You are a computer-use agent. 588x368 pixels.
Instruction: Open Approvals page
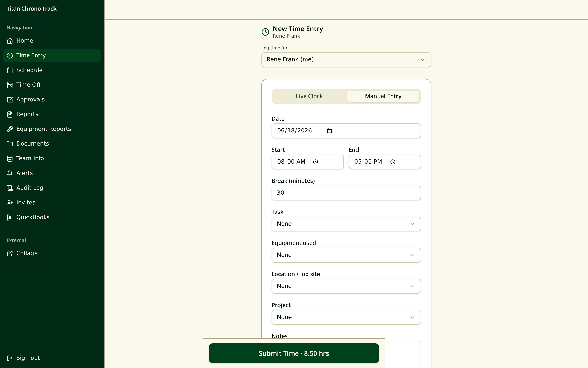(x=52, y=100)
